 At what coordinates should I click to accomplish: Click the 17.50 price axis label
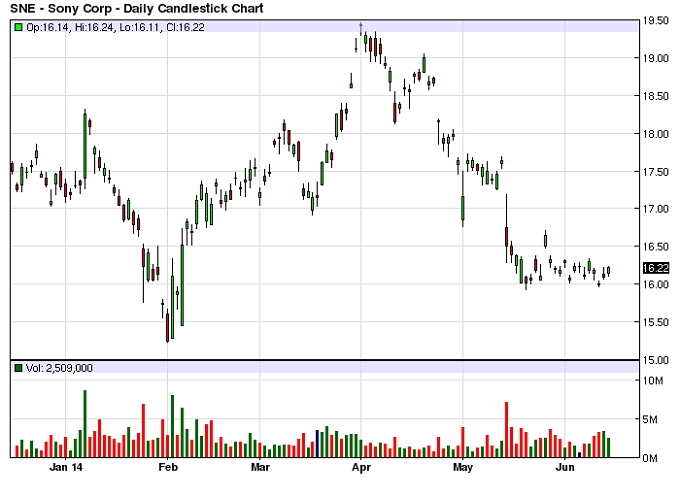pos(655,172)
